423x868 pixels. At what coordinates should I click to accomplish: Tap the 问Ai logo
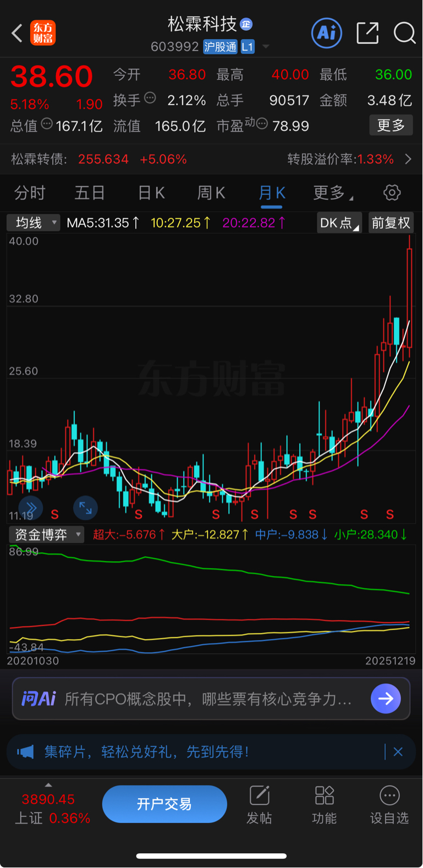pyautogui.click(x=39, y=699)
